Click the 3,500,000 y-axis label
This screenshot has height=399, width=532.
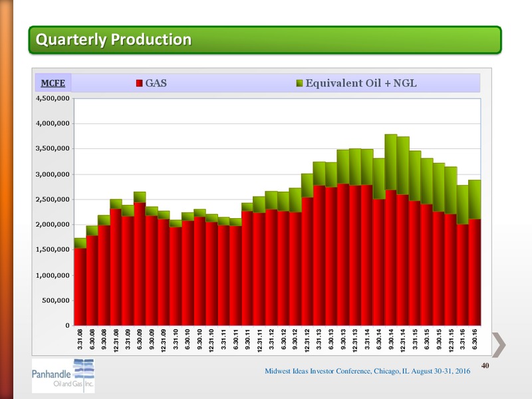pyautogui.click(x=53, y=148)
